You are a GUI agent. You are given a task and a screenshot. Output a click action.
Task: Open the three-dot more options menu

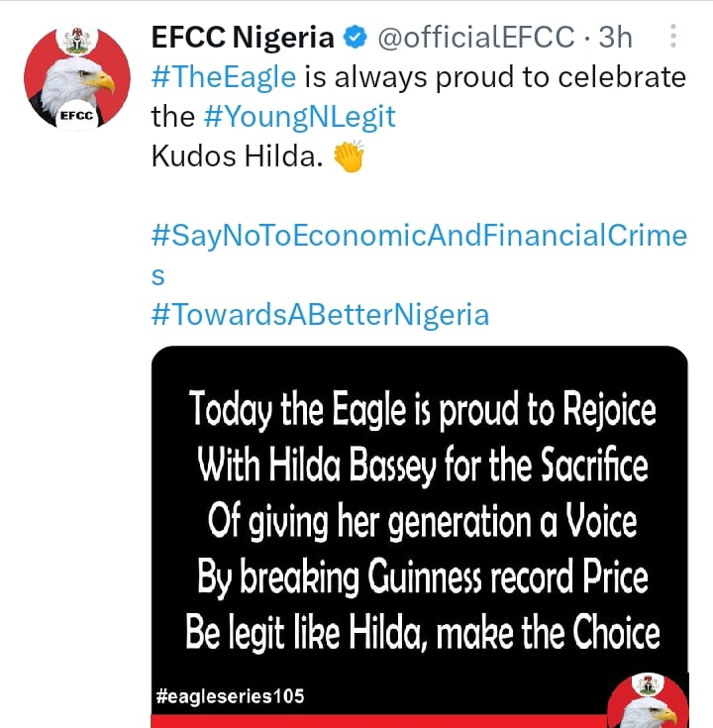tap(673, 38)
